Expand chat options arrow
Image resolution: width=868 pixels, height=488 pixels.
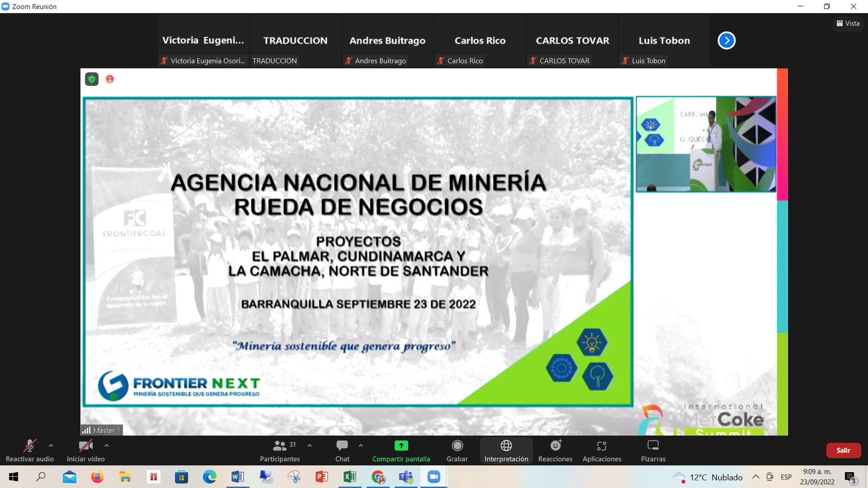361,446
